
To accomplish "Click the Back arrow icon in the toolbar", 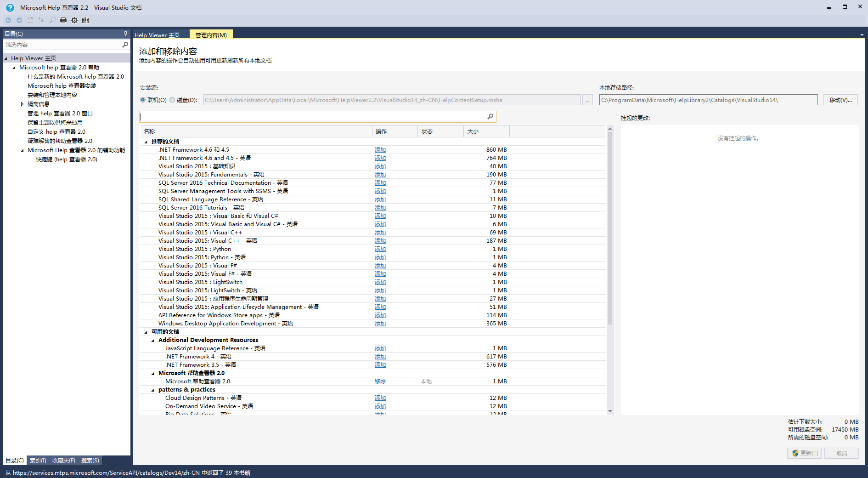I will 8,20.
